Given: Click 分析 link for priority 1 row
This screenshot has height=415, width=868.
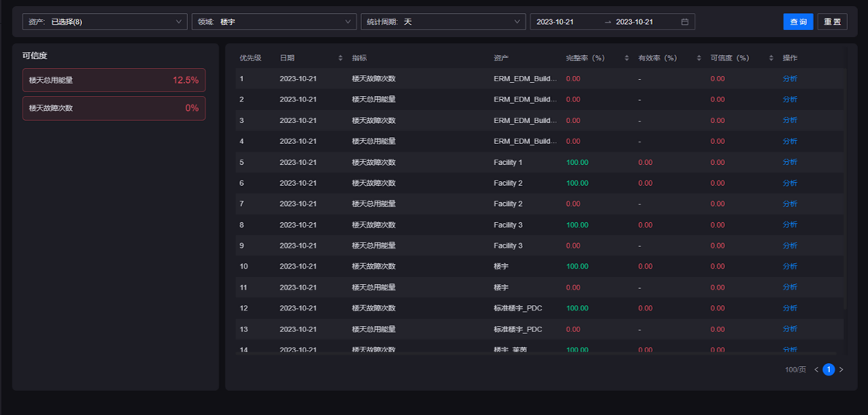Looking at the screenshot, I should pyautogui.click(x=789, y=79).
